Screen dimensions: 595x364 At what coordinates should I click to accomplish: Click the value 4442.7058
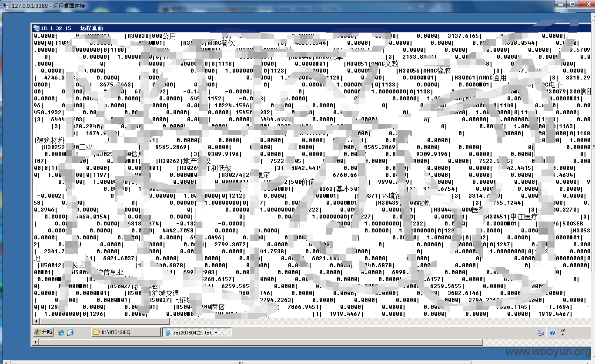[178, 231]
